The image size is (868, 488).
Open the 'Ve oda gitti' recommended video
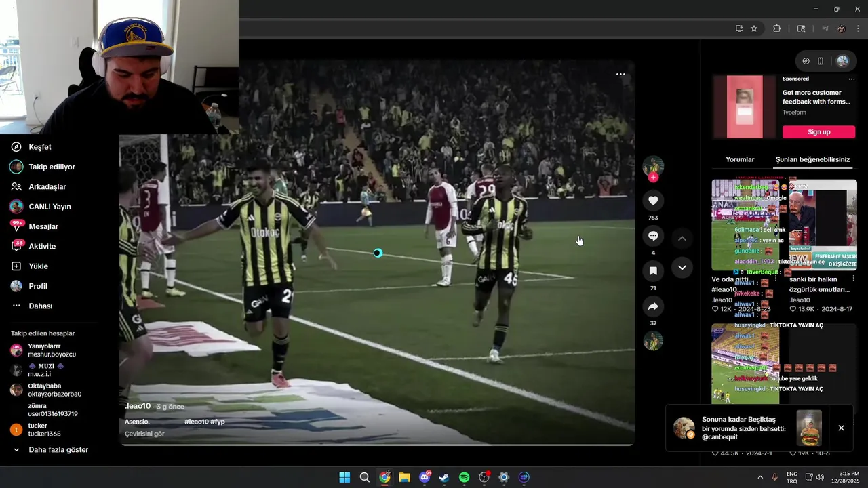[x=745, y=225]
